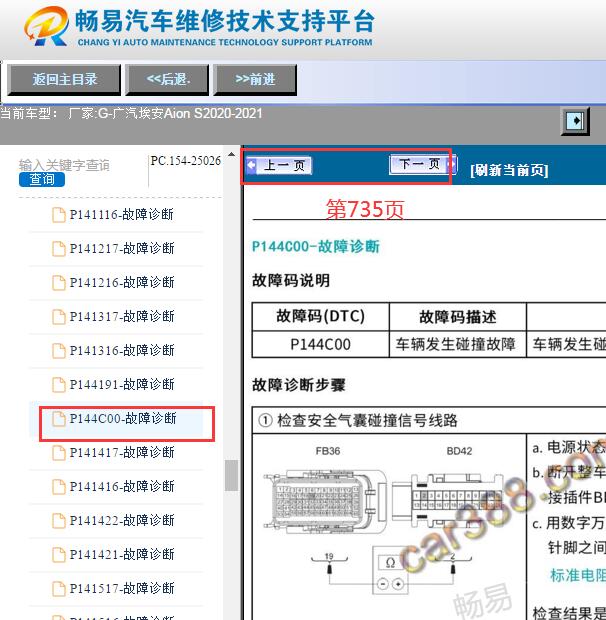Click the document icon beside P141417
Screen dimensions: 606x620
[x=59, y=453]
